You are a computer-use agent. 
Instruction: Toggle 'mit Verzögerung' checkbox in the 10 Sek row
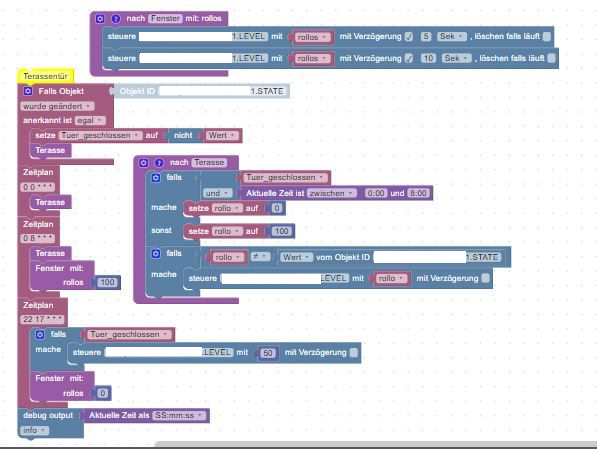tap(409, 58)
